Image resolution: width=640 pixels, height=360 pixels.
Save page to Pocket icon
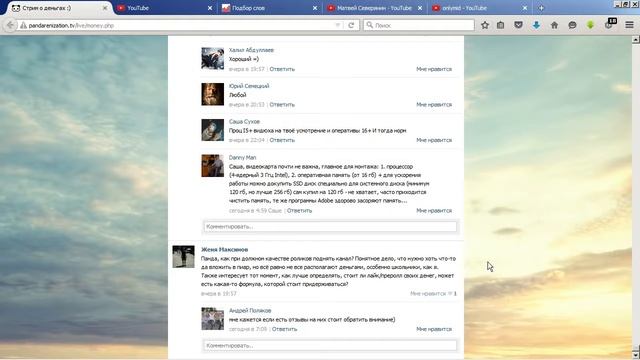[518, 25]
